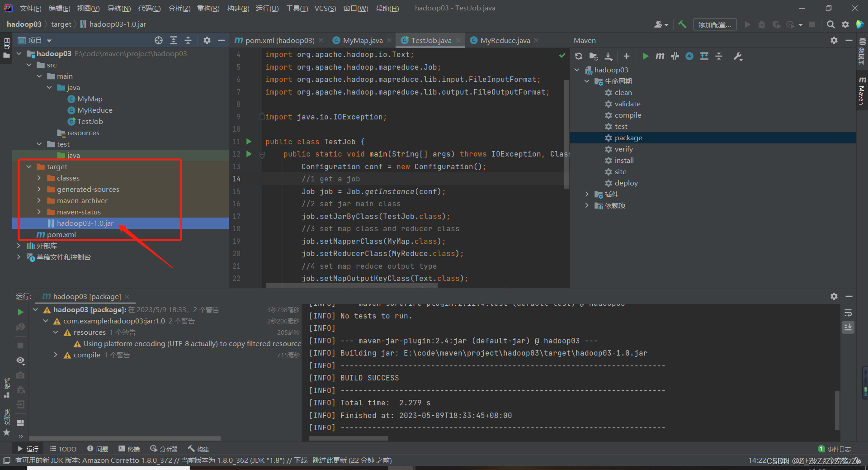Switch to MyReduce.java tab
The image size is (868, 470).
coord(505,40)
